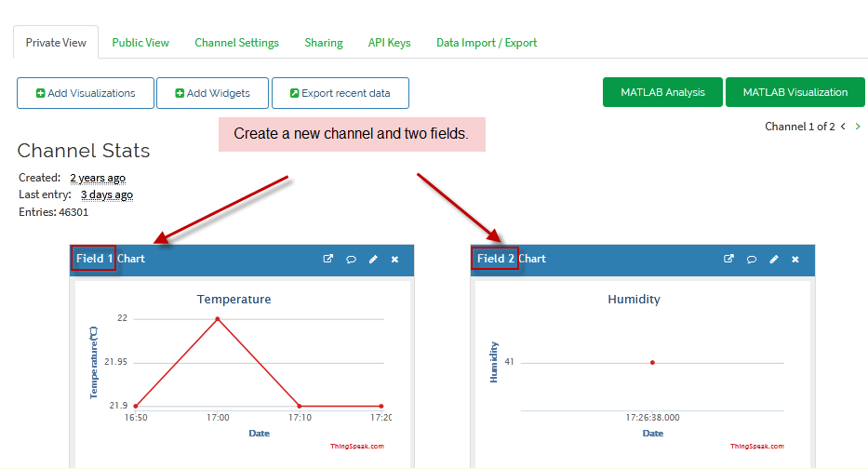868x469 pixels.
Task: Click the '2 years ago' created timestamp
Action: click(98, 178)
